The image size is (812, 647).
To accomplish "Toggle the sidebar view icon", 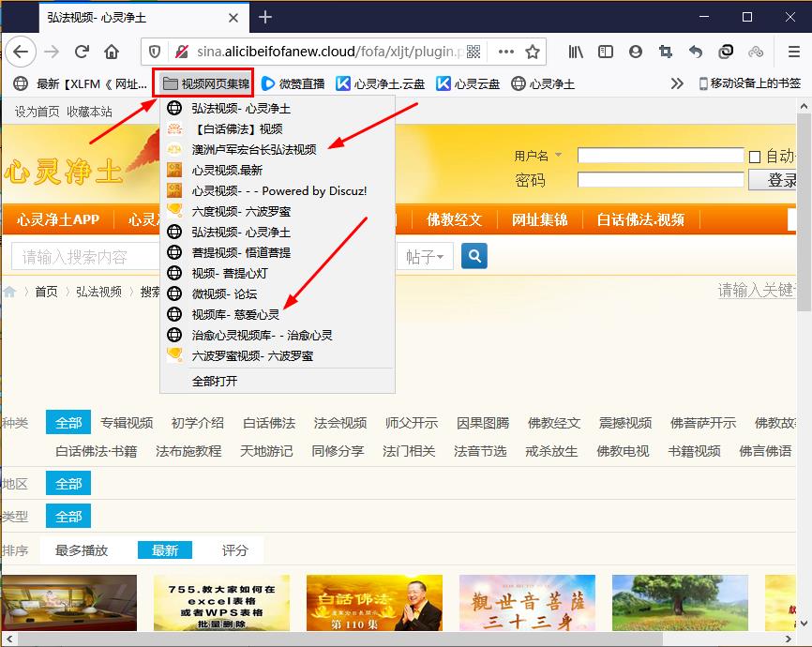I will (606, 52).
